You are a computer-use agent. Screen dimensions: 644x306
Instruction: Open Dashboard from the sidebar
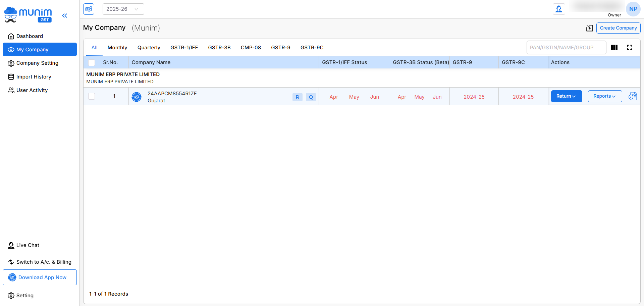pos(40,36)
